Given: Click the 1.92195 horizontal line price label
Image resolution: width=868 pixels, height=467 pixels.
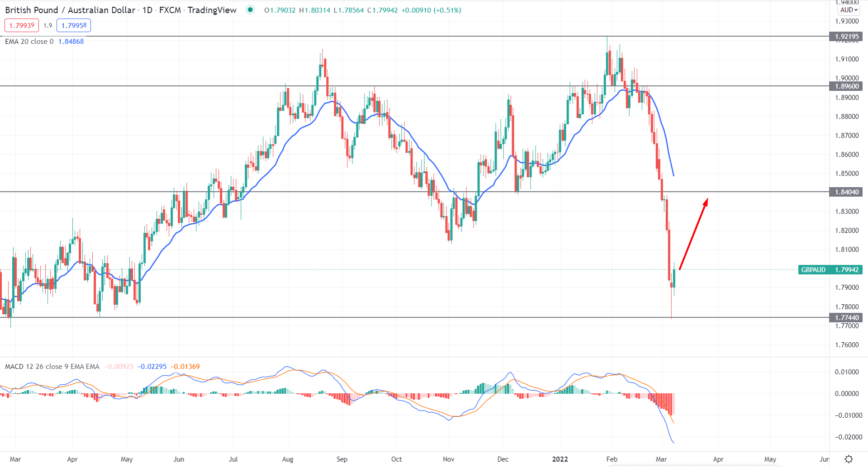Looking at the screenshot, I should click(846, 37).
